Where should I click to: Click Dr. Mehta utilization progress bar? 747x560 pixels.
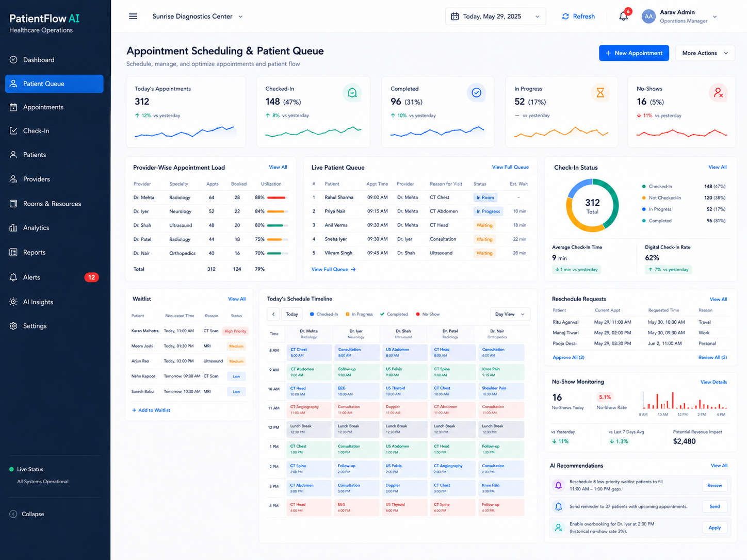[278, 197]
